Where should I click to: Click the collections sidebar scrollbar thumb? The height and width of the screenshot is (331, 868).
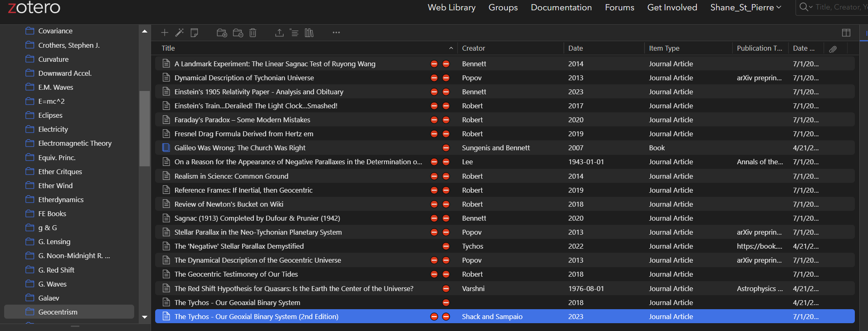pos(144,128)
